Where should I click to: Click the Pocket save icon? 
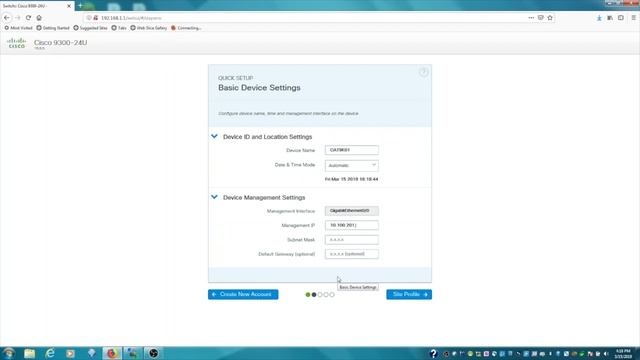540,18
